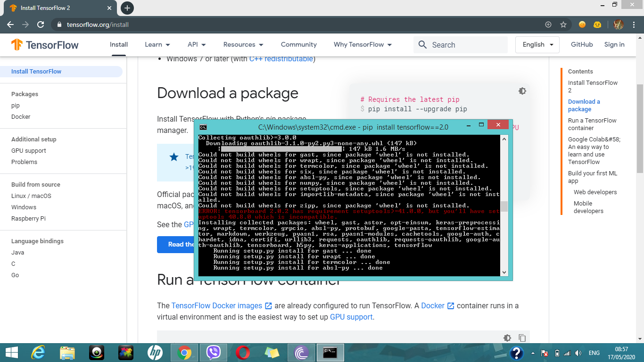Screen dimensions: 644x362
Task: Open File Explorer from the taskbar
Action: (67, 352)
